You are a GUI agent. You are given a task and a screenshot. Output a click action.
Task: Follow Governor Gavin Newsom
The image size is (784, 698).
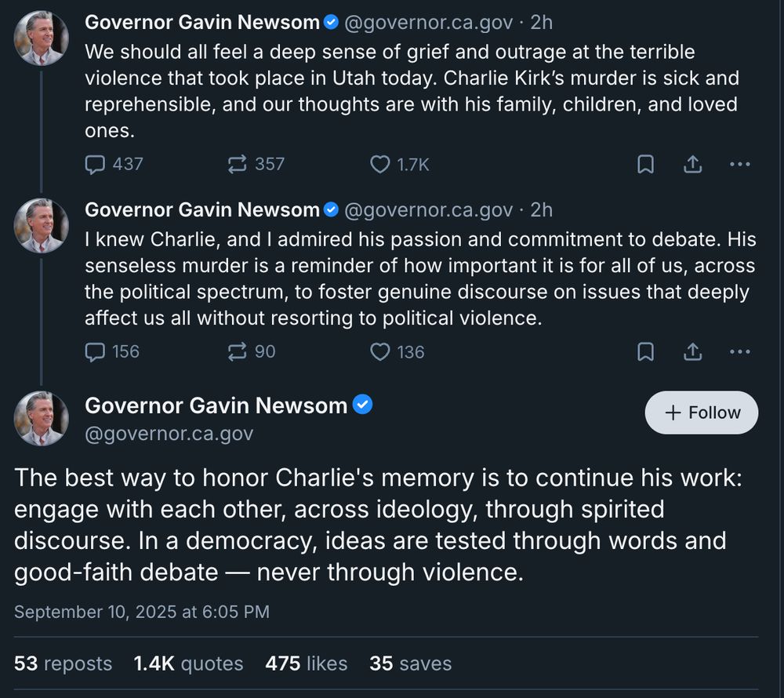[x=702, y=413]
